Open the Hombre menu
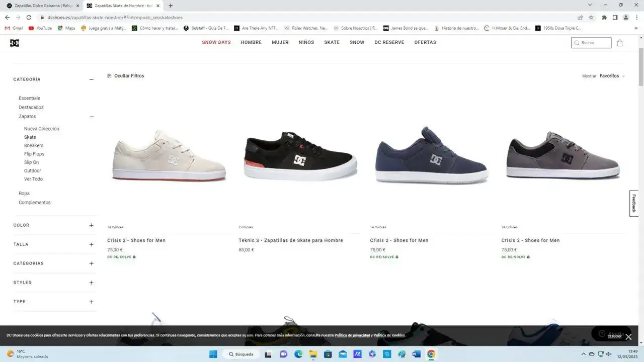Screen dimensions: 644x362 point(251,43)
